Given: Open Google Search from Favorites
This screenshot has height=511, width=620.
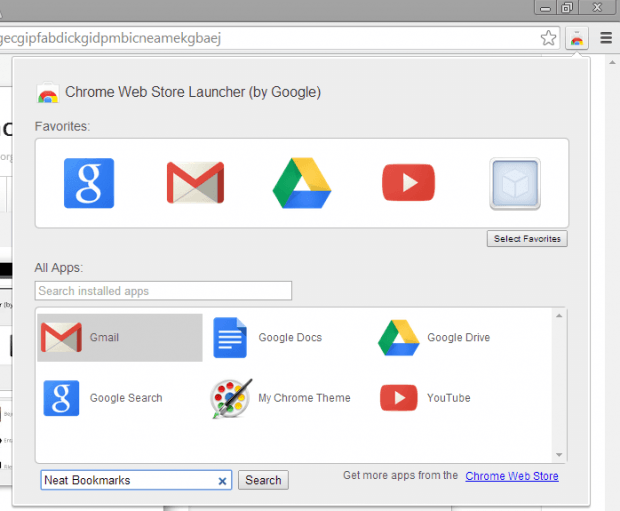Looking at the screenshot, I should click(x=89, y=183).
